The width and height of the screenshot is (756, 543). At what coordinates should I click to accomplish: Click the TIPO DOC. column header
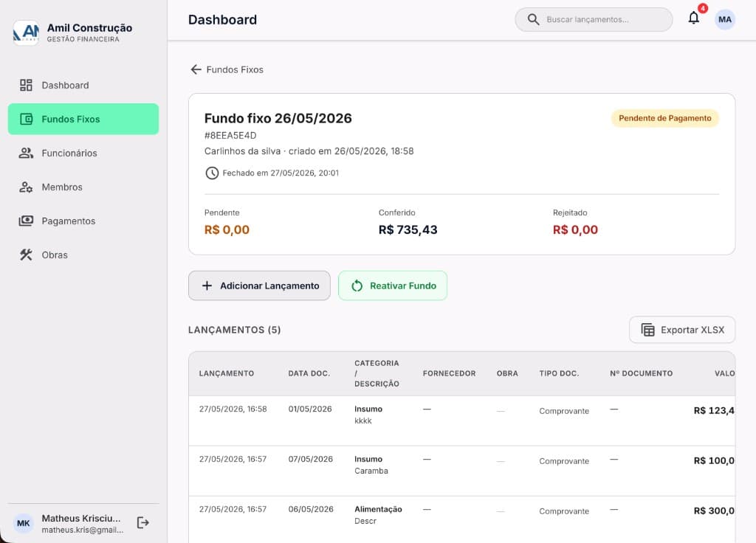point(560,373)
